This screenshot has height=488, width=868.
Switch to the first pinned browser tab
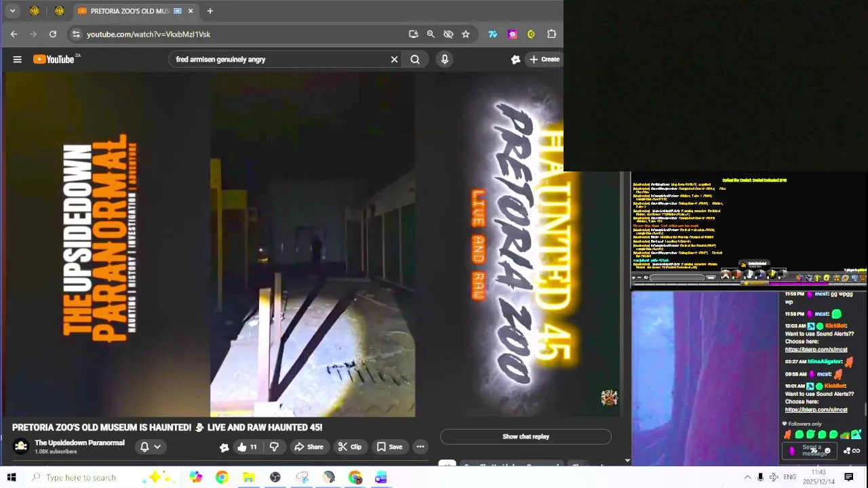point(35,11)
